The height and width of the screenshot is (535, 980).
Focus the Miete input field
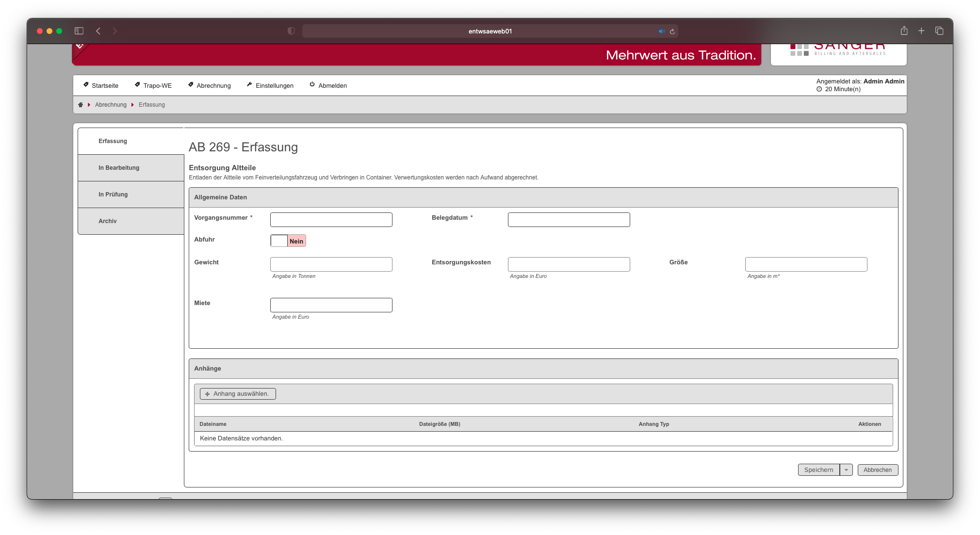pos(331,305)
